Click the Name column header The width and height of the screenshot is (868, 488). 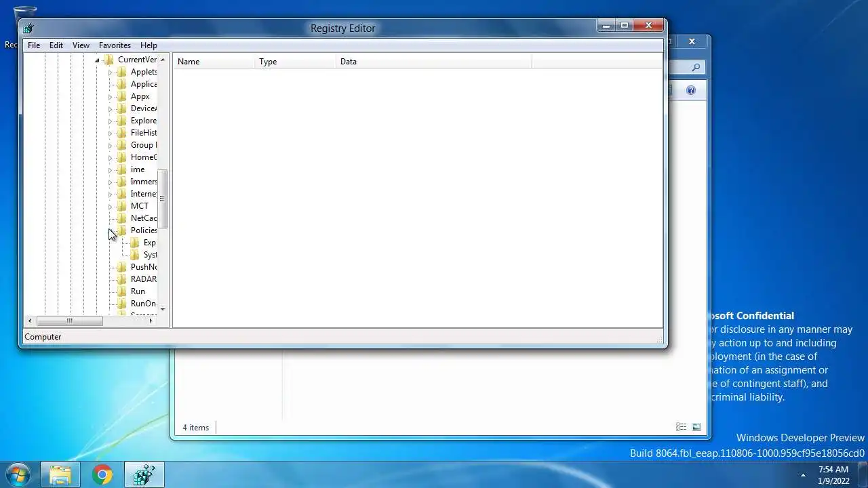(214, 62)
